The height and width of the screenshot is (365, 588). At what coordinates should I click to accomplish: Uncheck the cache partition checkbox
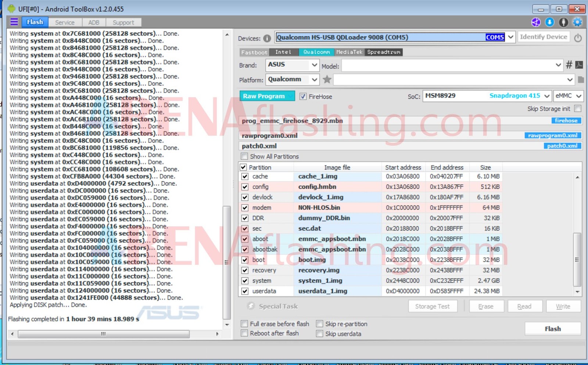(x=245, y=177)
